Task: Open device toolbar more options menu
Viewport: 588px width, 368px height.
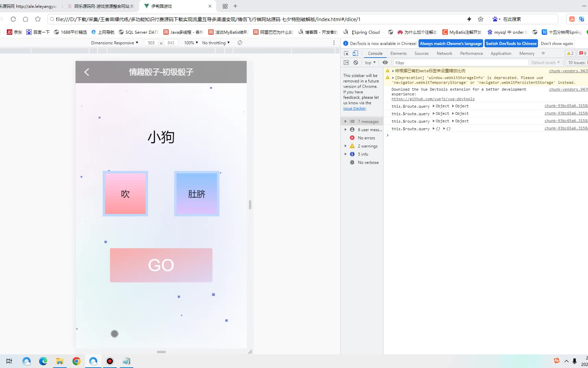Action: pyautogui.click(x=334, y=43)
